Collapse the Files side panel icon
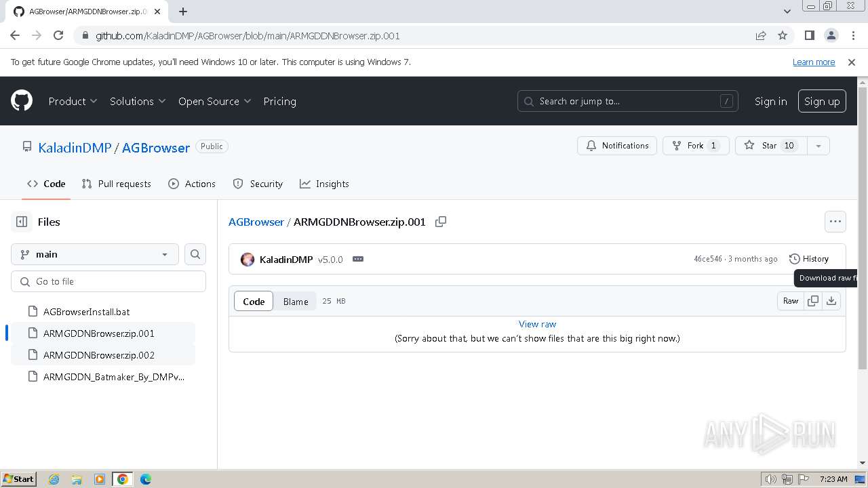868x488 pixels. (22, 222)
